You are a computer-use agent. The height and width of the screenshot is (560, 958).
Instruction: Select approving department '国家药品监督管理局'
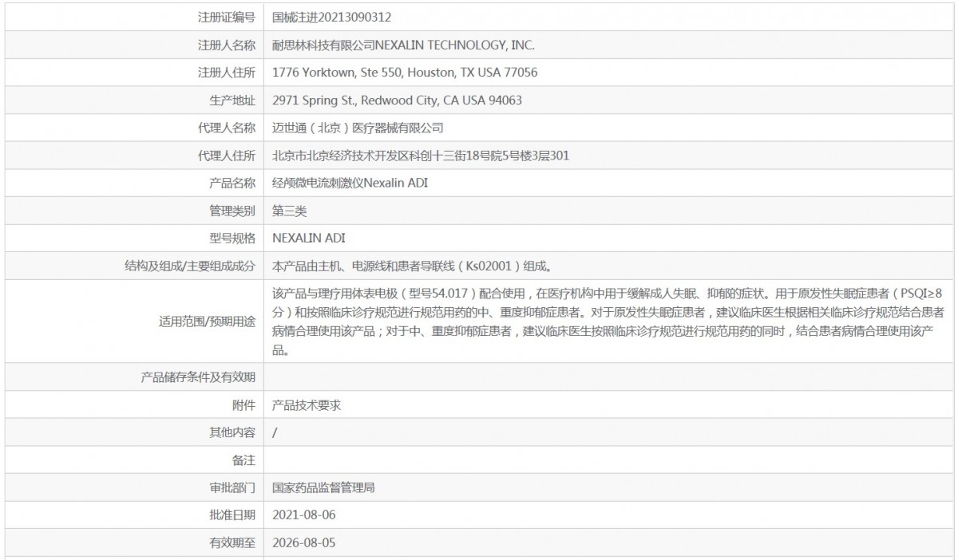click(323, 488)
